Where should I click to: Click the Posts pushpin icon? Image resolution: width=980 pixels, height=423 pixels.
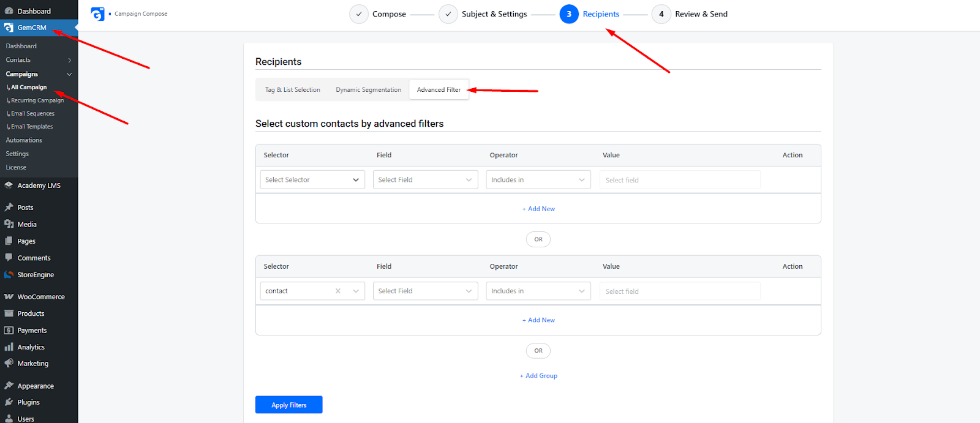[9, 208]
